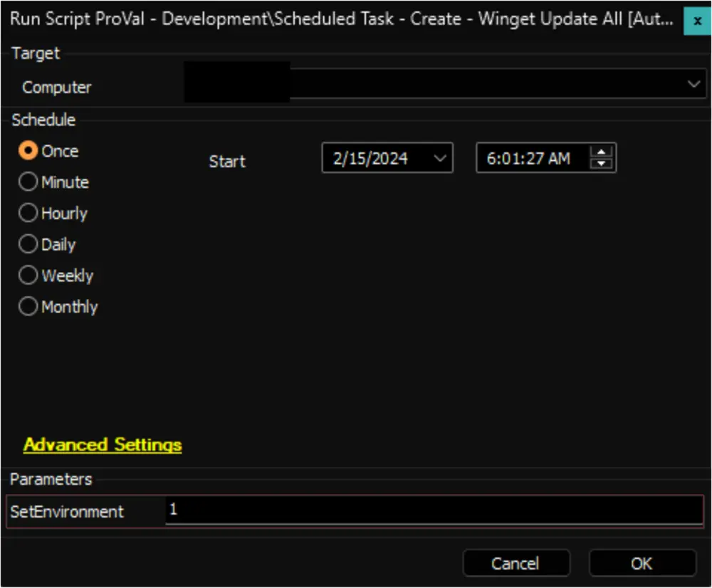The height and width of the screenshot is (588, 712).
Task: Decrease start time with down arrow
Action: [x=601, y=164]
